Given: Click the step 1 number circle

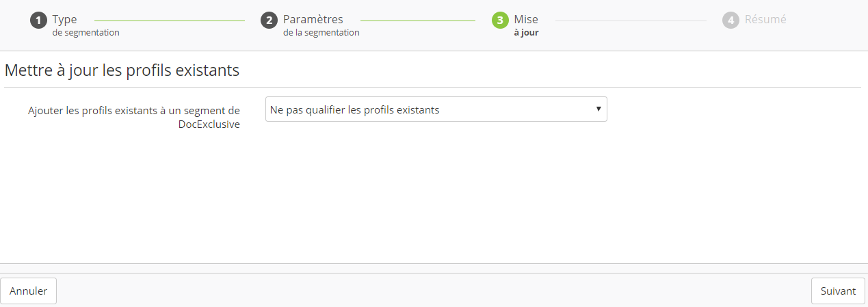Looking at the screenshot, I should point(38,21).
